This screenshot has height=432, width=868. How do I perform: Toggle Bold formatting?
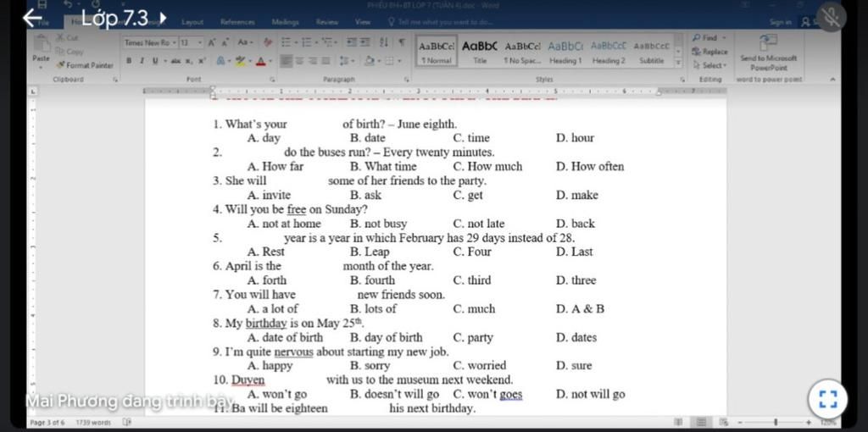point(129,61)
